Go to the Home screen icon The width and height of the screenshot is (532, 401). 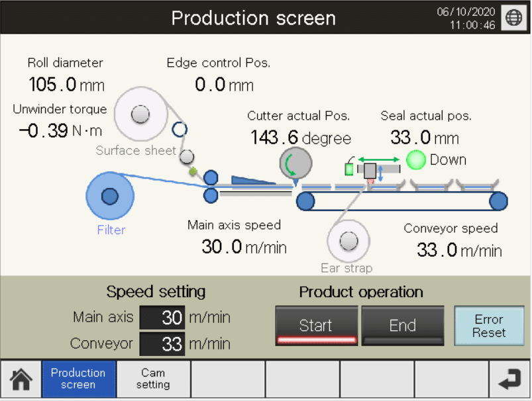(21, 380)
